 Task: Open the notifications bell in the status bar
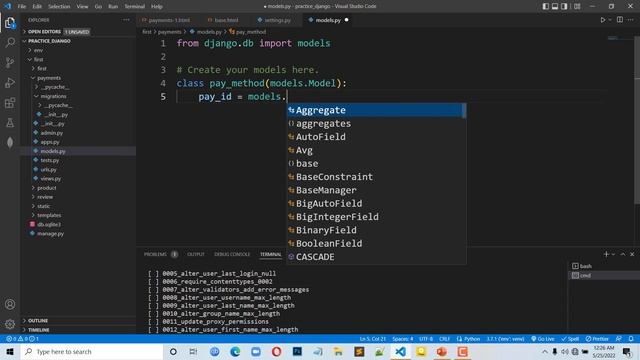click(x=631, y=339)
